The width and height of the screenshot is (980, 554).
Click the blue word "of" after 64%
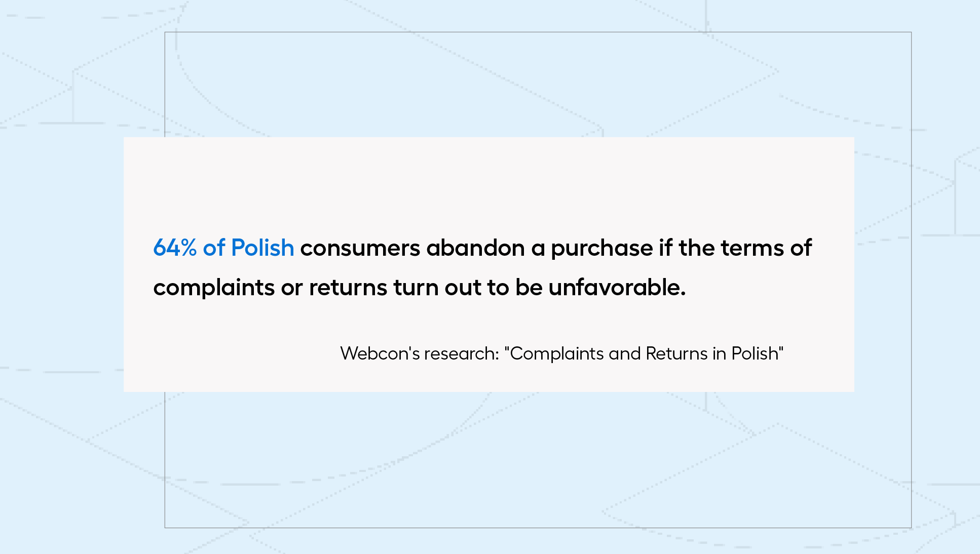[x=214, y=248]
